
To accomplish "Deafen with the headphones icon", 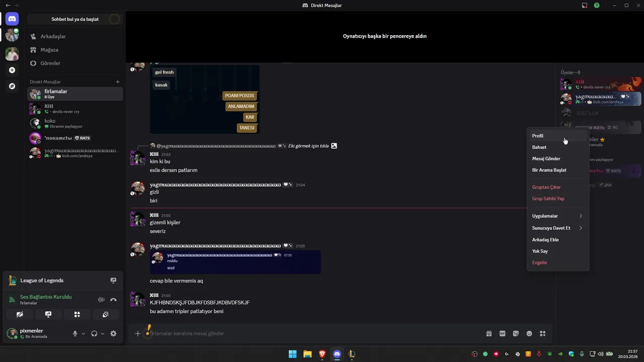I will (94, 333).
